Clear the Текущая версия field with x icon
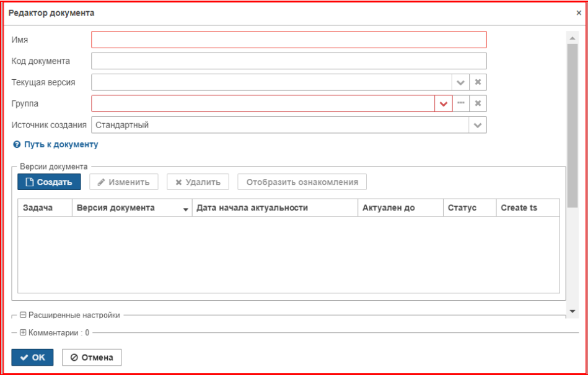588x375 pixels. (x=478, y=82)
